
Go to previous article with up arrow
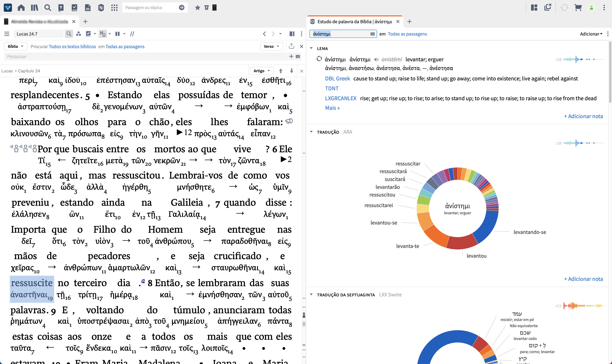(x=281, y=71)
